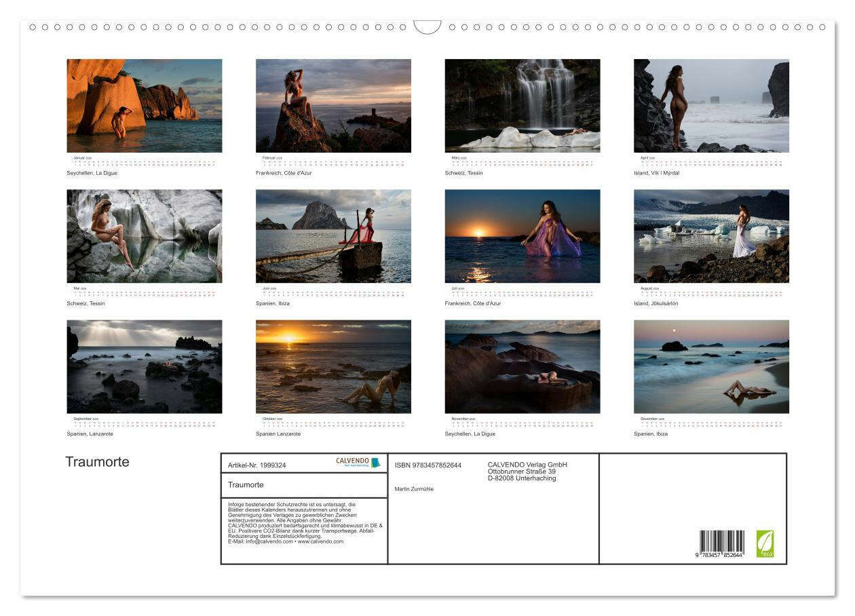
Task: Click the large Traumorte title at left
Action: [x=97, y=462]
